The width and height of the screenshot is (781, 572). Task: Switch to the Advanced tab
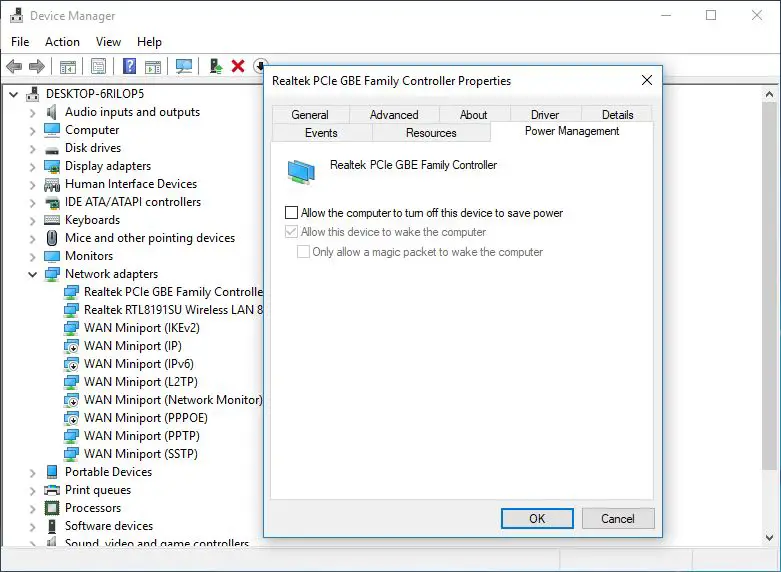tap(394, 115)
